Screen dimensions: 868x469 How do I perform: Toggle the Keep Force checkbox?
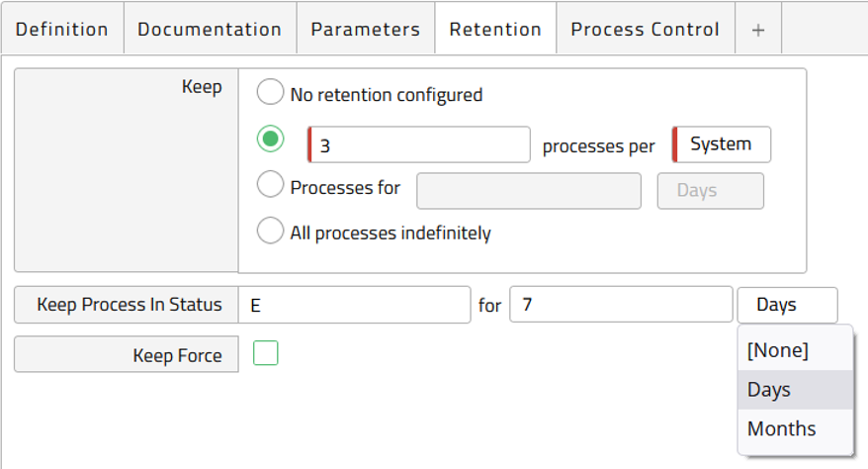(266, 353)
